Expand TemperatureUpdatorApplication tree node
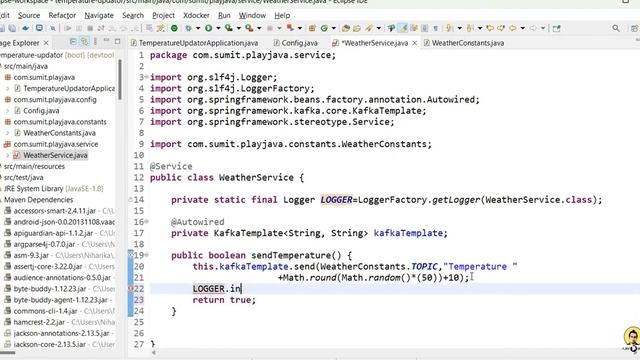Screen dimensions: 640x360 point(7,88)
